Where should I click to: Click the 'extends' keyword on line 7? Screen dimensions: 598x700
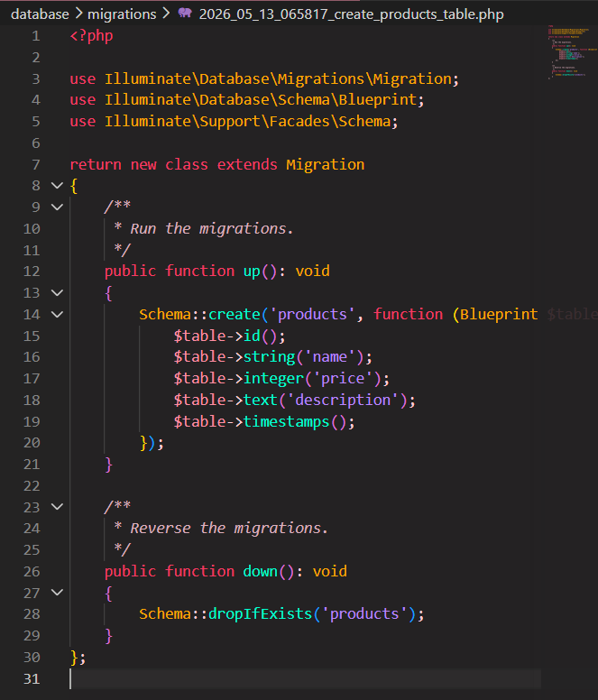247,164
